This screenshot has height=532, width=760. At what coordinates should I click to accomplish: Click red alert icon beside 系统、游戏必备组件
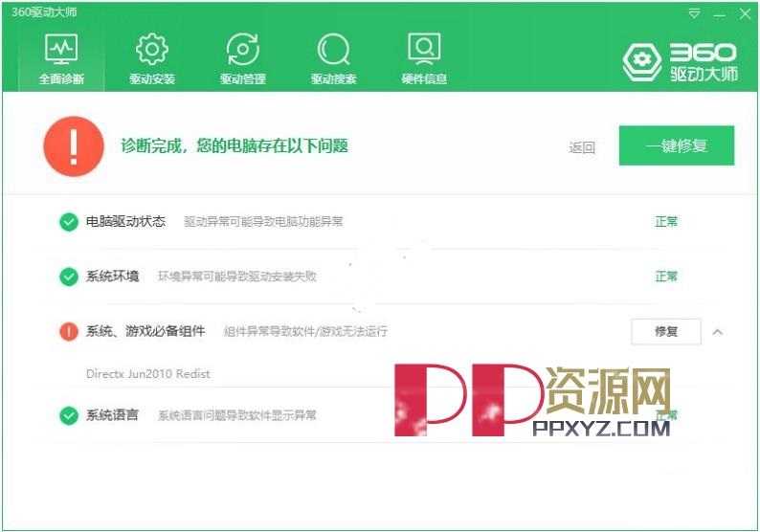coord(69,331)
